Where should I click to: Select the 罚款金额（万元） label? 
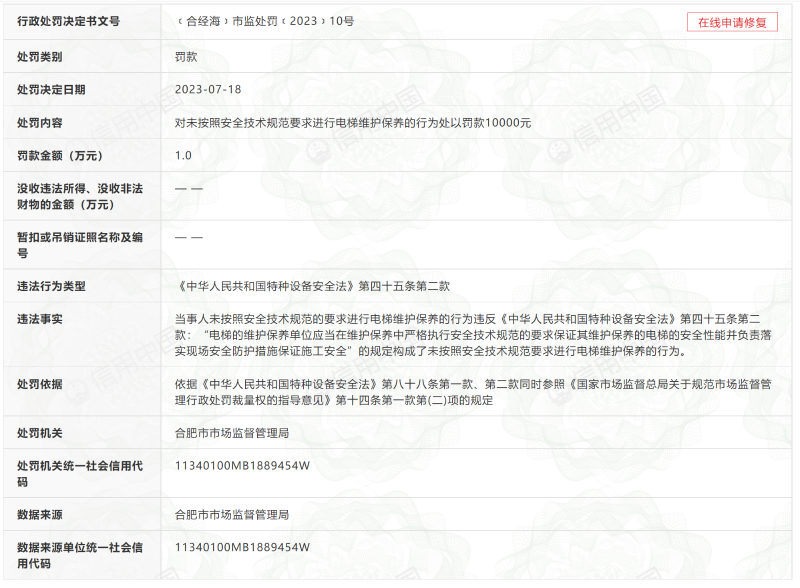point(60,156)
